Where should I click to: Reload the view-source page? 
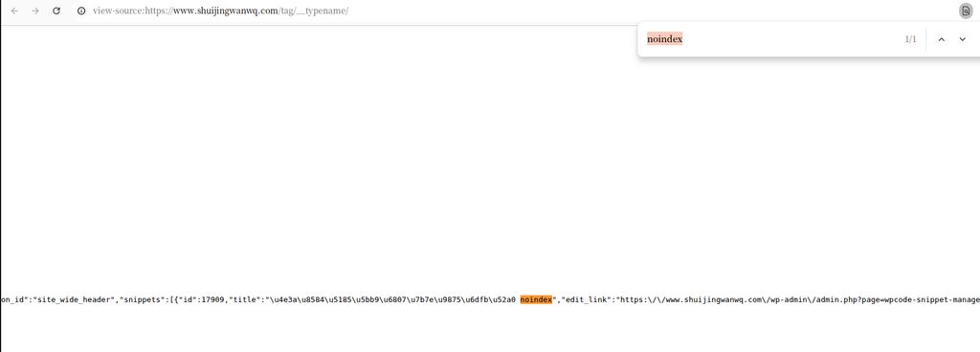coord(56,11)
